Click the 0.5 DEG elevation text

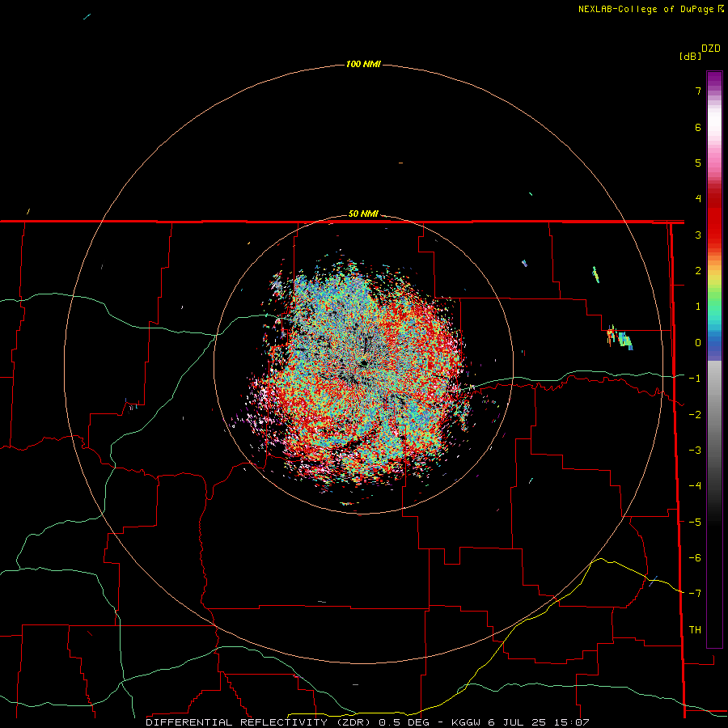[x=402, y=722]
